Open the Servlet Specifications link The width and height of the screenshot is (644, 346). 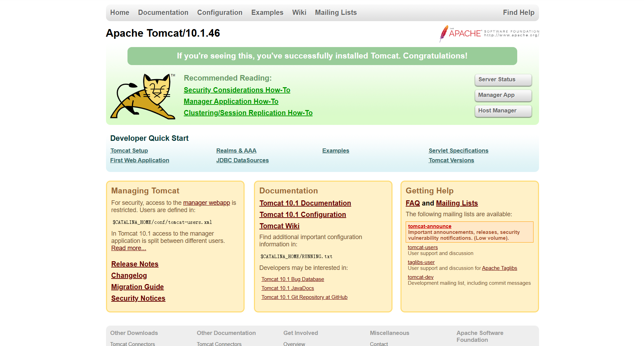[x=458, y=151]
